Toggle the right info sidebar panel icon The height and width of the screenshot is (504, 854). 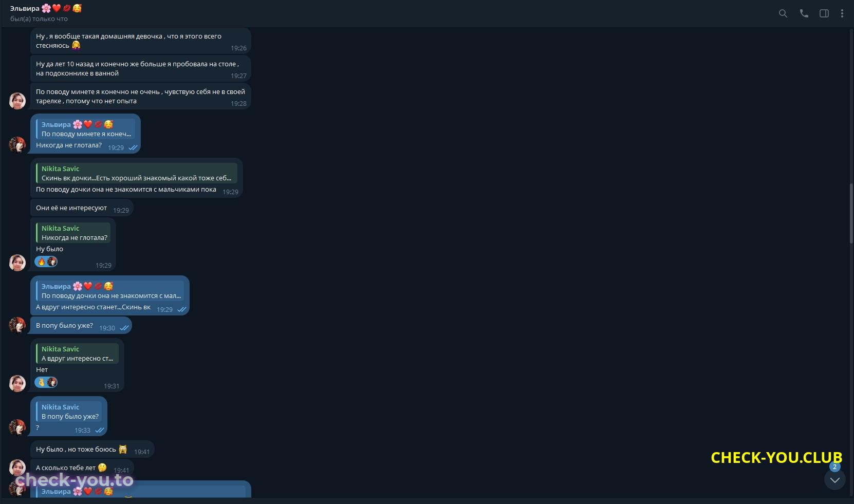tap(824, 13)
